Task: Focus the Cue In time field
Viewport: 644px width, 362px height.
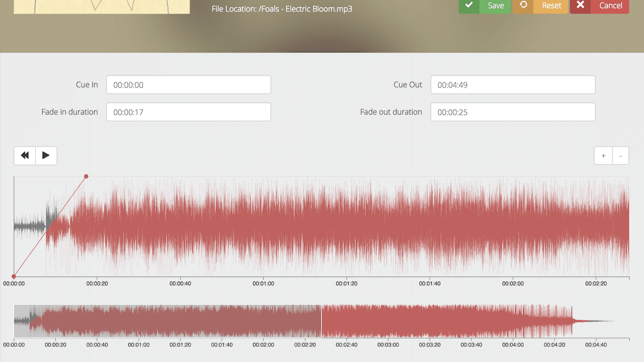Action: (x=188, y=85)
